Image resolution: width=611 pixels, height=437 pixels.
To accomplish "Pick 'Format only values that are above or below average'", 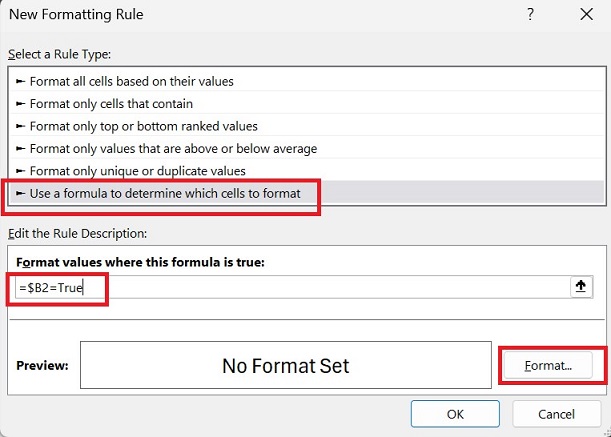I will pos(173,148).
